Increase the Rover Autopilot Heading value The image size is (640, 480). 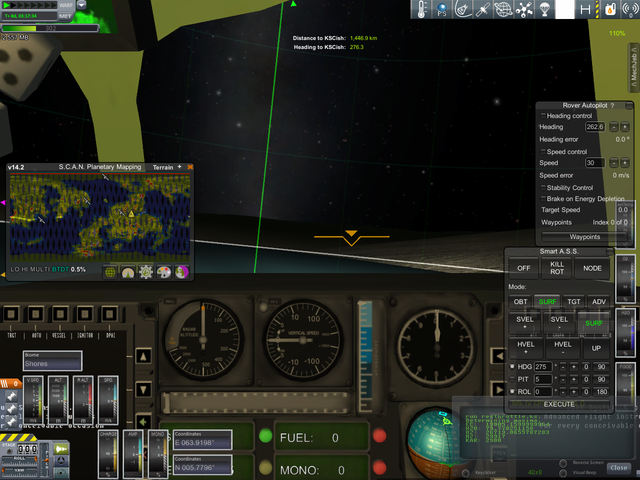(624, 127)
